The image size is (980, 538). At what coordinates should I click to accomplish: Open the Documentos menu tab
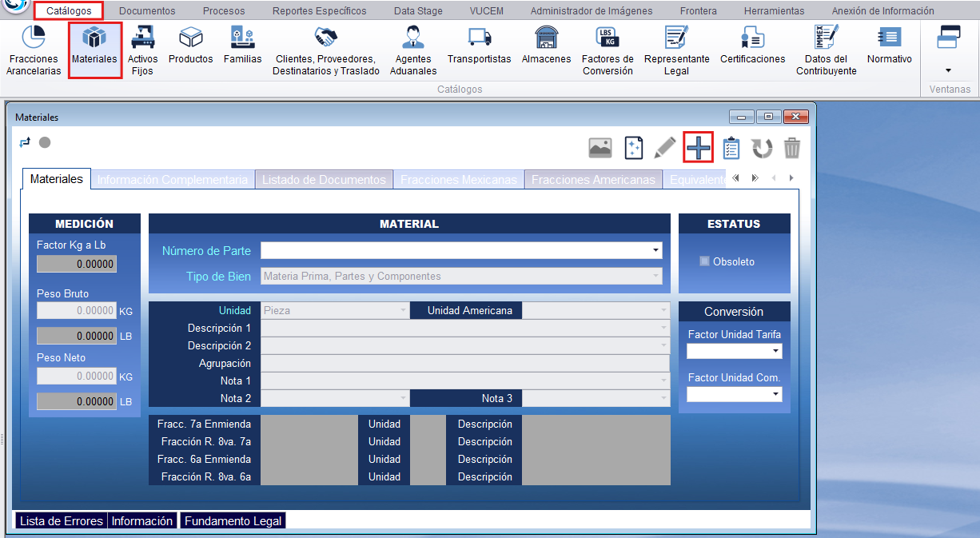[x=147, y=11]
